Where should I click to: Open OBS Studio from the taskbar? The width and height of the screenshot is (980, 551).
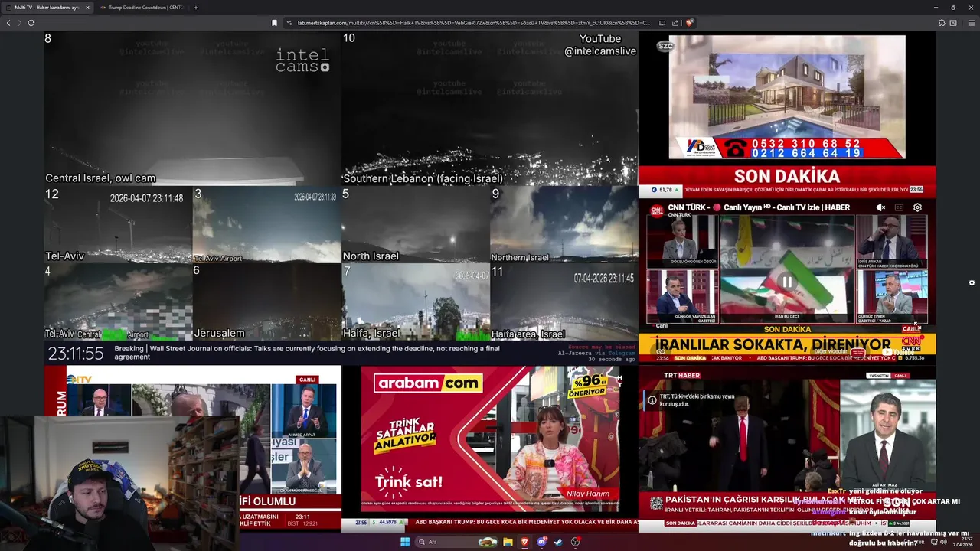[x=575, y=542]
